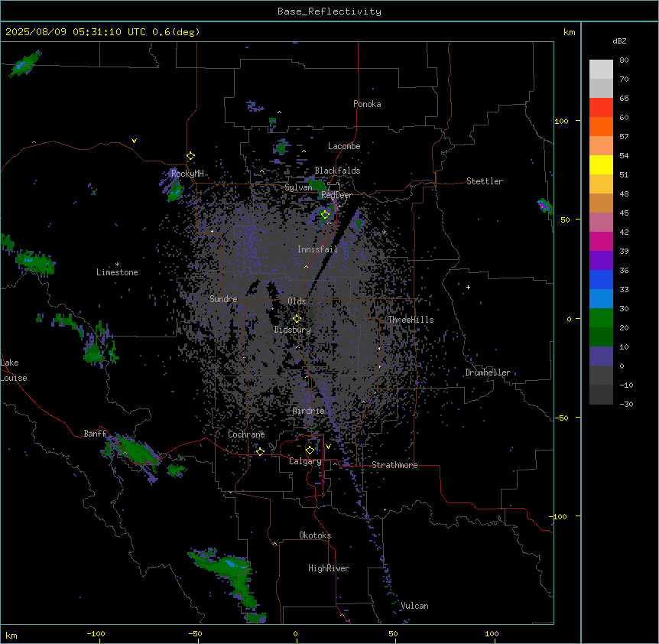Pick the orange swatch between 60 and 57 dBZ

click(601, 126)
